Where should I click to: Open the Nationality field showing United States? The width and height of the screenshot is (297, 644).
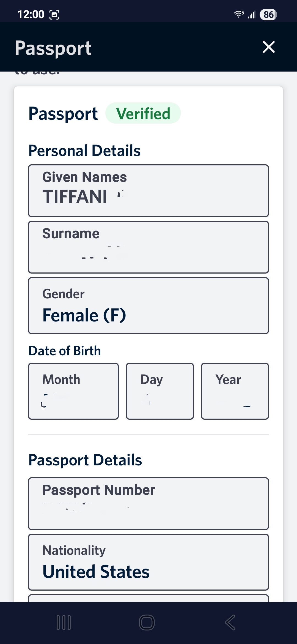[x=148, y=562]
